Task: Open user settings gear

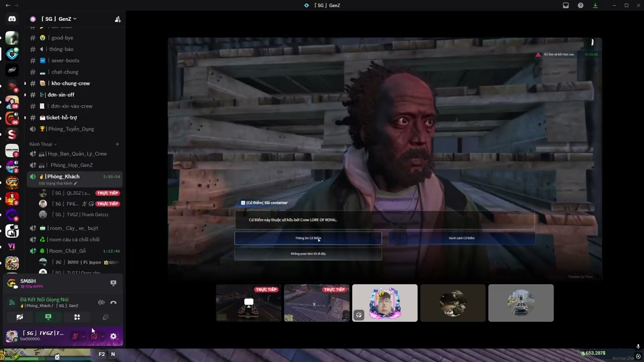Action: tap(113, 336)
